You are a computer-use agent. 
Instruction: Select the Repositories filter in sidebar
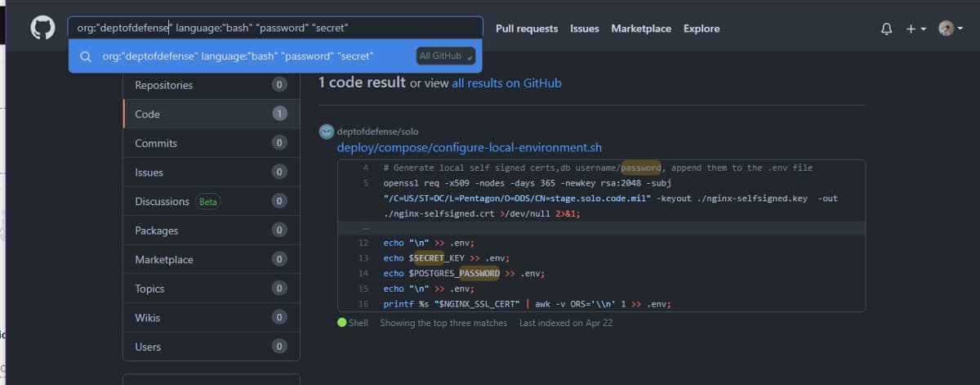(x=163, y=85)
